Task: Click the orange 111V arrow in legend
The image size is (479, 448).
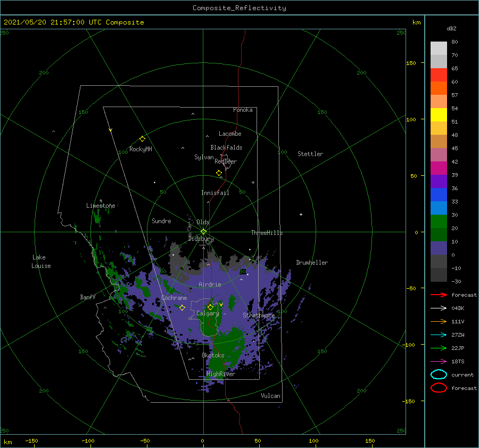Action: pyautogui.click(x=439, y=321)
